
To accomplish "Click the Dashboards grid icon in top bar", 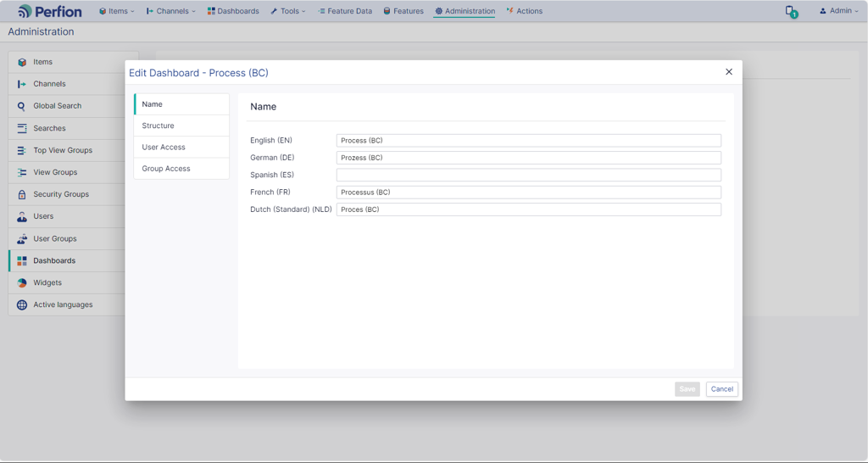I will click(211, 11).
